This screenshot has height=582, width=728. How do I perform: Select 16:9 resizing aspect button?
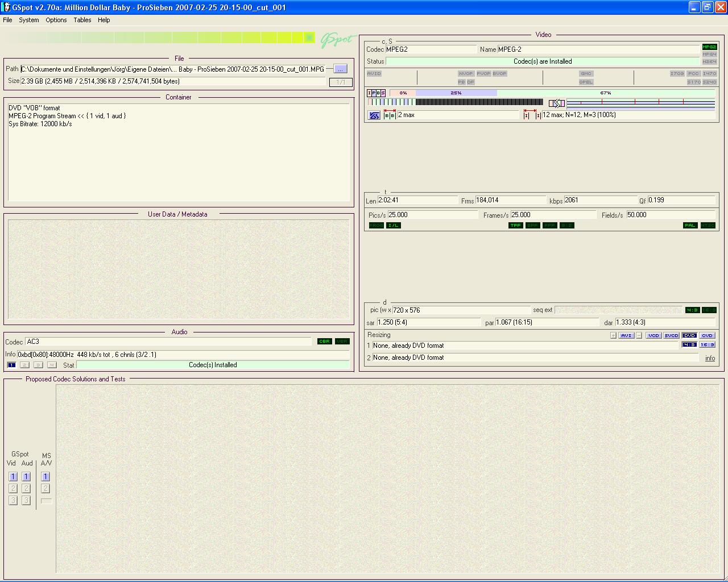[707, 344]
